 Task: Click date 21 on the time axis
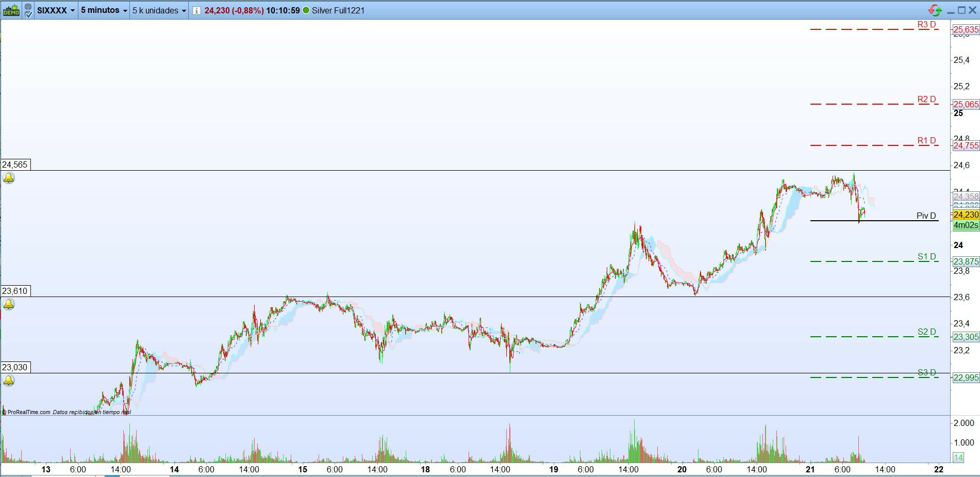coord(810,469)
